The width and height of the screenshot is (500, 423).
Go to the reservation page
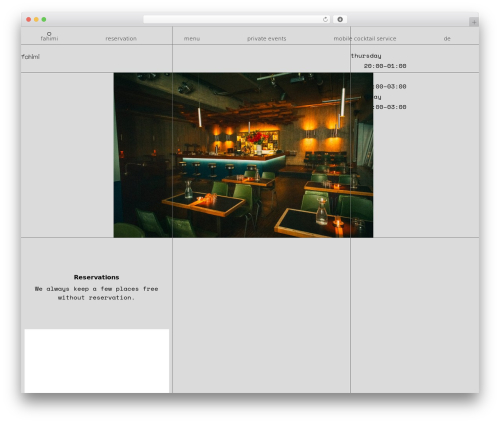[121, 39]
